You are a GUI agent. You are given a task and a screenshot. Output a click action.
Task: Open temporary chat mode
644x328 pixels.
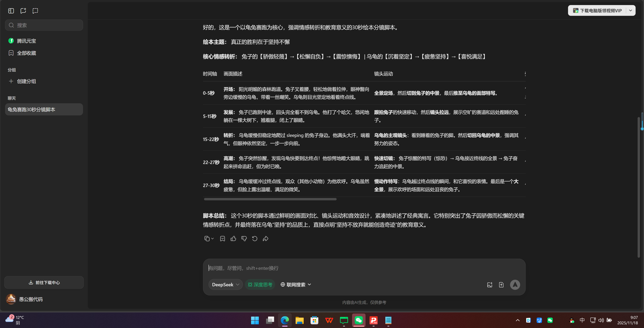35,11
